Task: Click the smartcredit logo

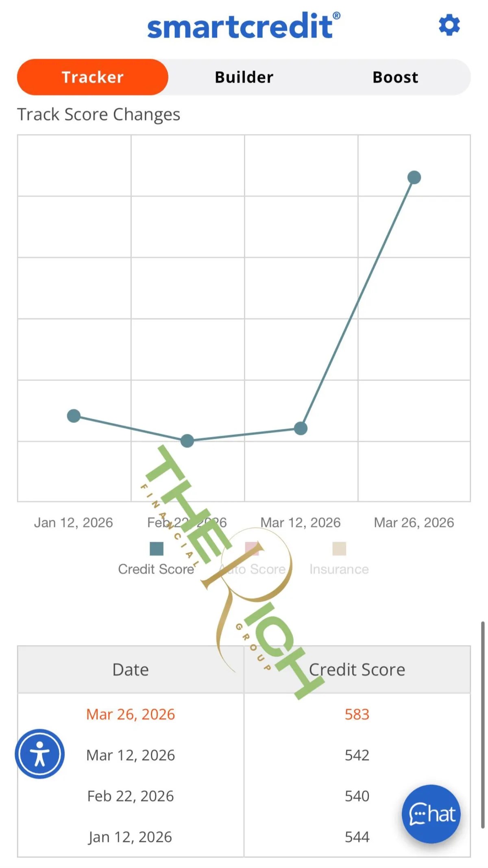Action: pos(244,26)
